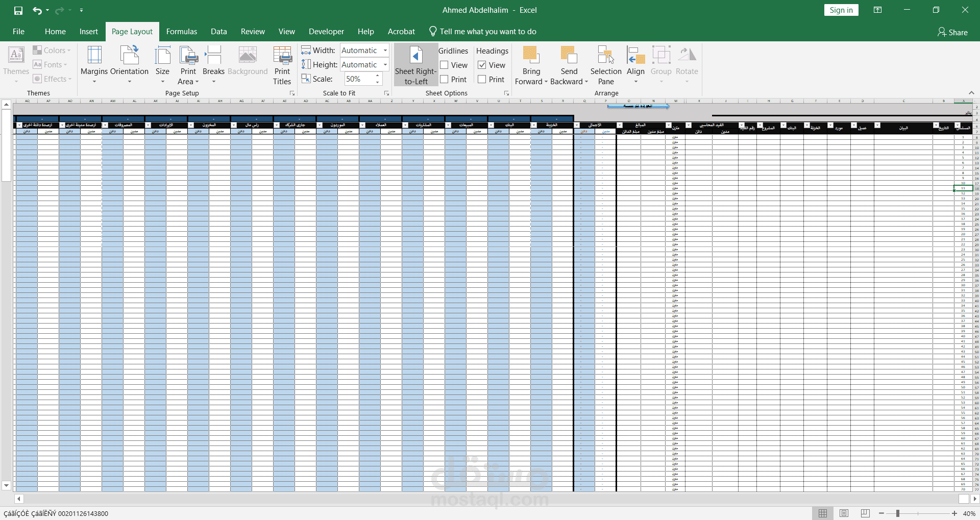The width and height of the screenshot is (980, 520).
Task: Switch to the Formulas tab
Action: click(181, 32)
